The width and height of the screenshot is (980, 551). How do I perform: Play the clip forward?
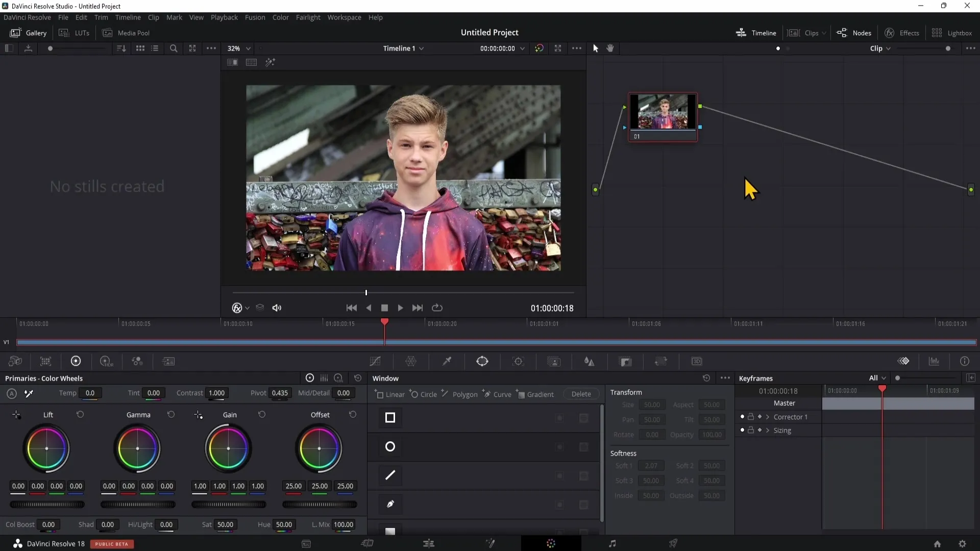400,308
